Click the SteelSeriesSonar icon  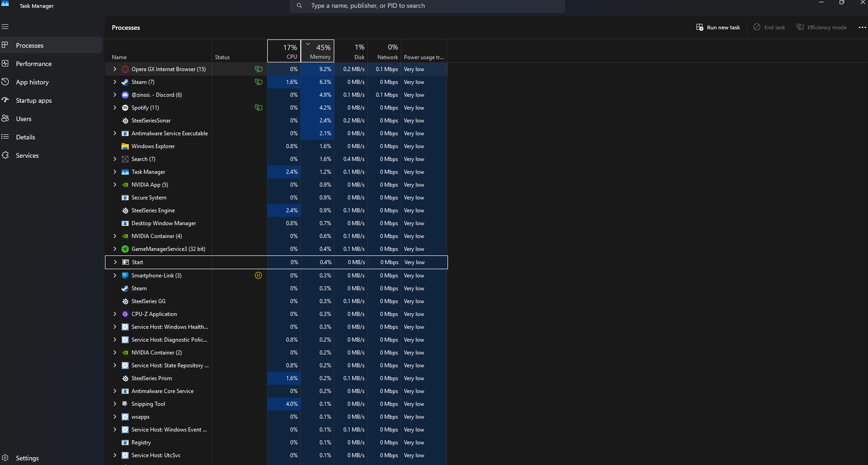tap(125, 121)
